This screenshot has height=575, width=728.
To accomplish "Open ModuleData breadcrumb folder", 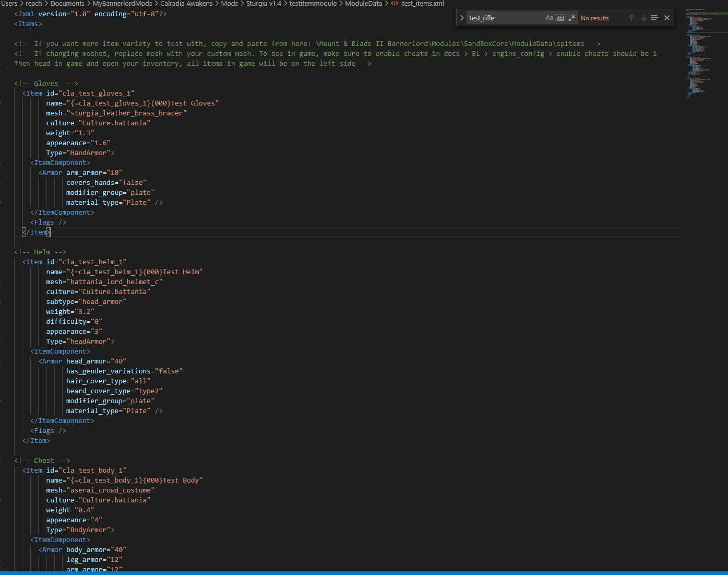I will (x=363, y=4).
